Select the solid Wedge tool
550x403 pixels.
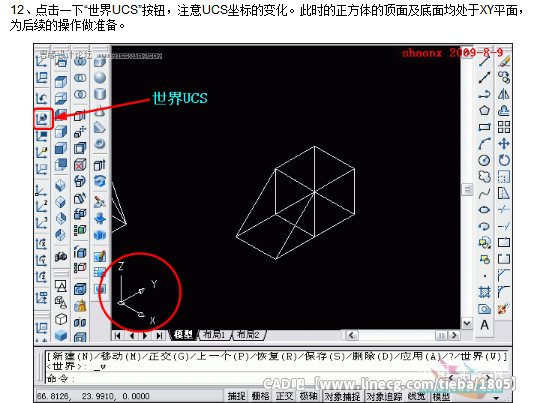(100, 127)
